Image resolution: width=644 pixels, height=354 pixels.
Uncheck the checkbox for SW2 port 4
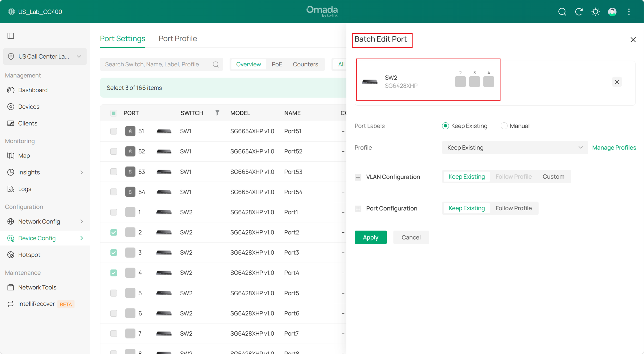pos(114,273)
